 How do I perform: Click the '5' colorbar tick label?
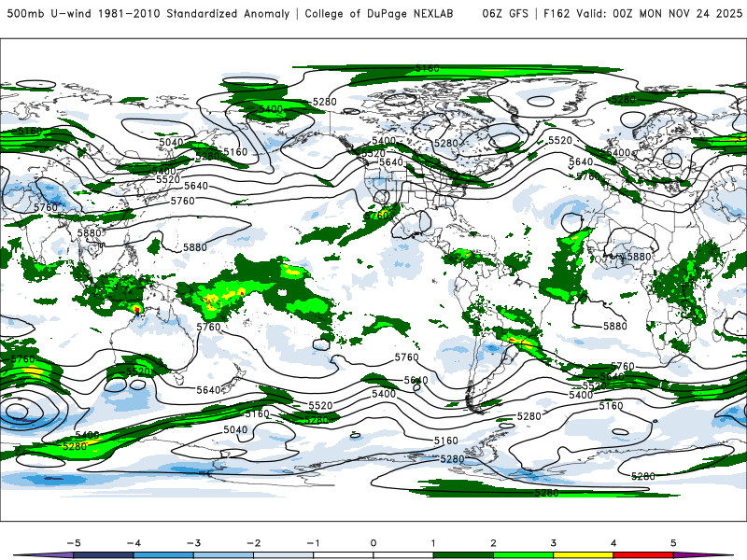[673, 543]
